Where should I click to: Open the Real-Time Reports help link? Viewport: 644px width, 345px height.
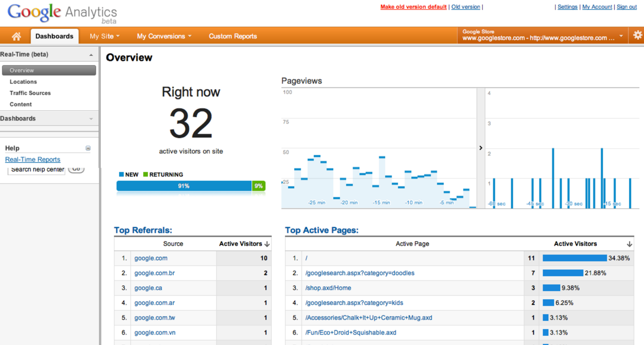click(x=33, y=159)
